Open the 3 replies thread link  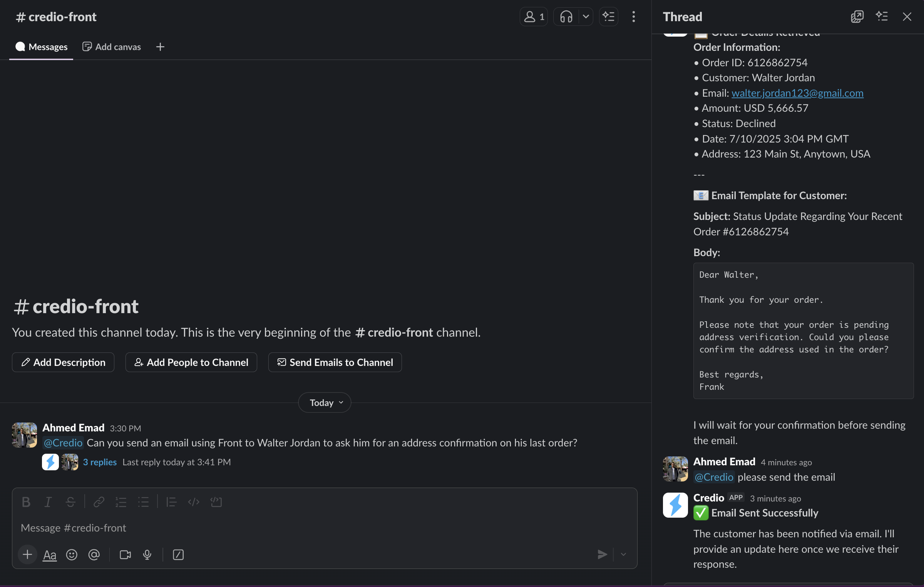100,462
